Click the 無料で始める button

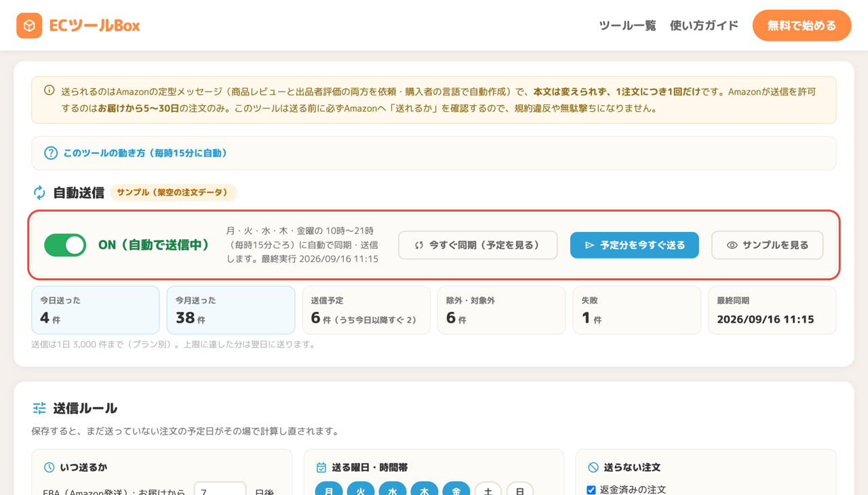click(x=802, y=26)
